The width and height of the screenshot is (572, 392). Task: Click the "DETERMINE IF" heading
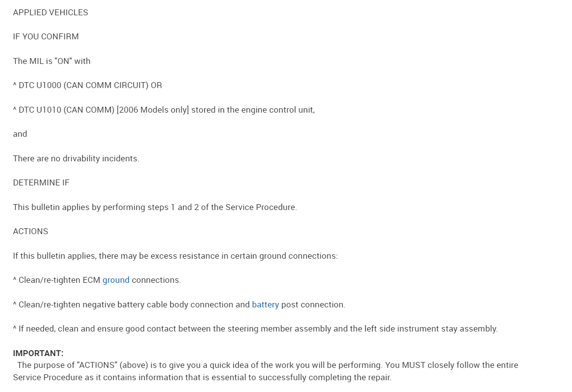(x=41, y=183)
